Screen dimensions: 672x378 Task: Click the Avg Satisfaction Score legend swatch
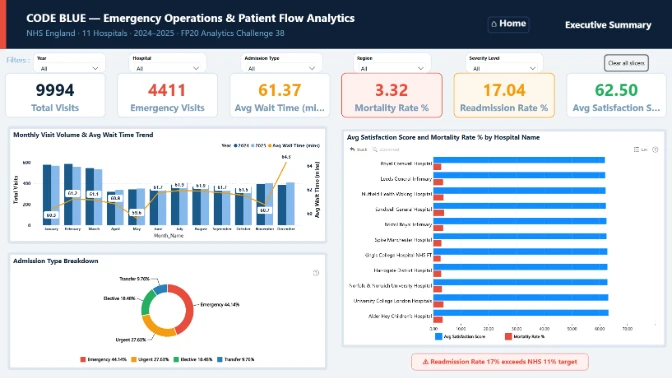click(x=438, y=337)
